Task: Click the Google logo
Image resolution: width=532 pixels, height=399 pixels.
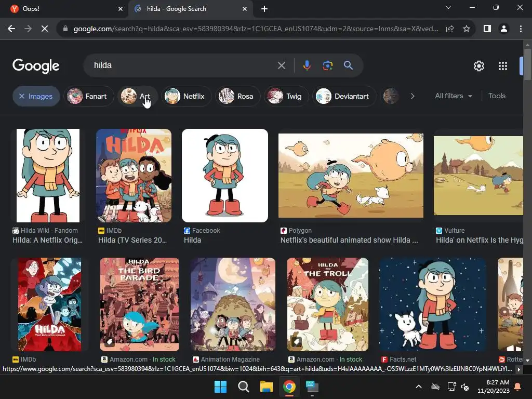Action: pos(36,66)
